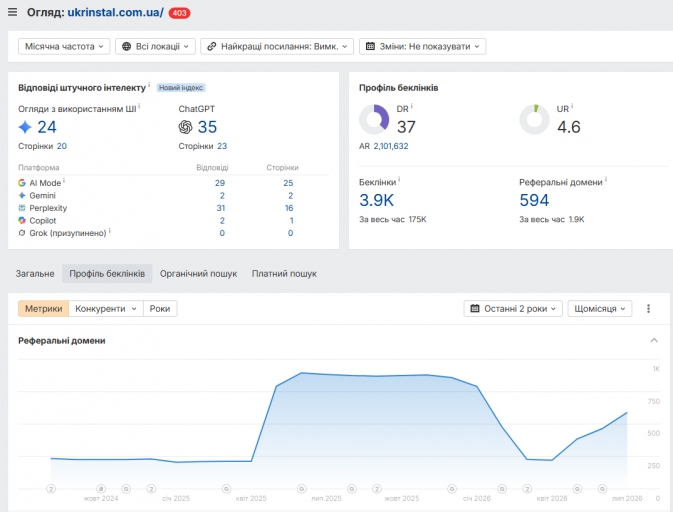Switch to the Профіль беклінків tab
The image size is (673, 512).
tap(107, 273)
